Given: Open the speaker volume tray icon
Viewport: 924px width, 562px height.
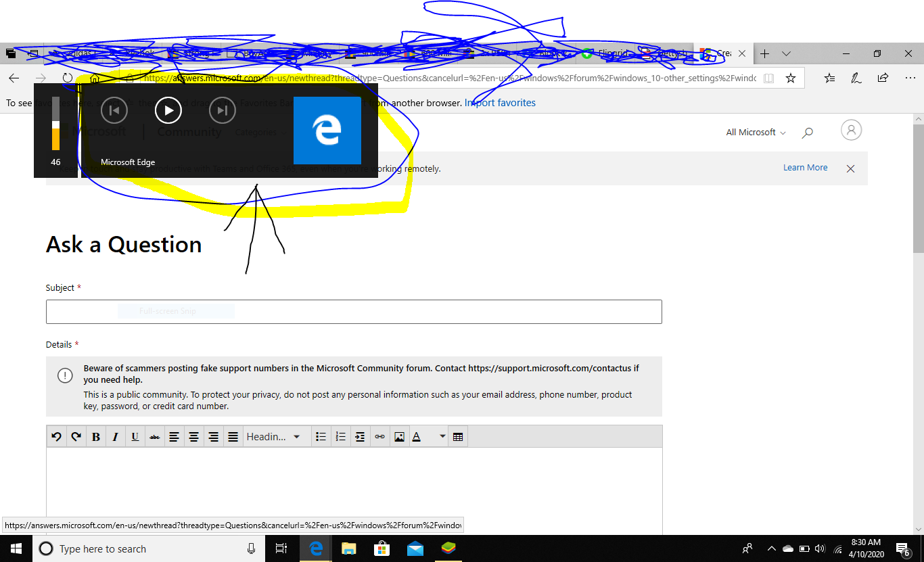Looking at the screenshot, I should [x=821, y=548].
